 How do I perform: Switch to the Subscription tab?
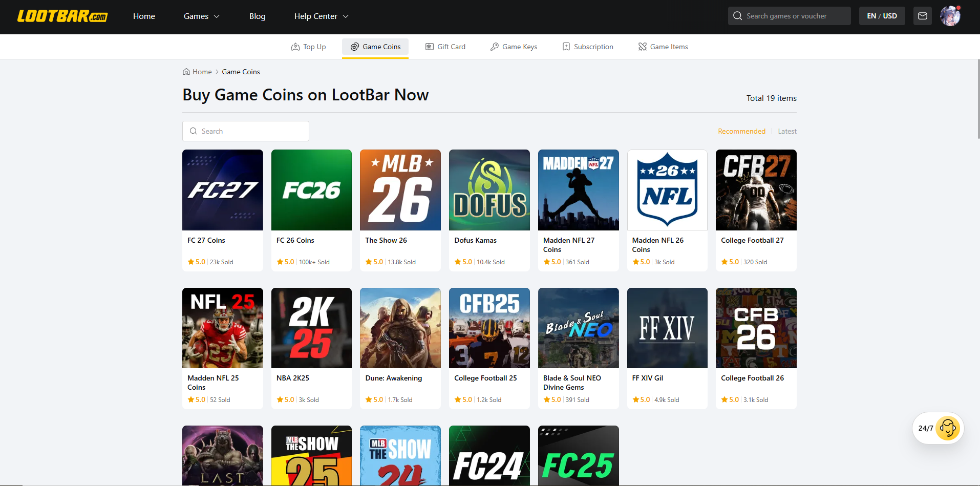588,47
